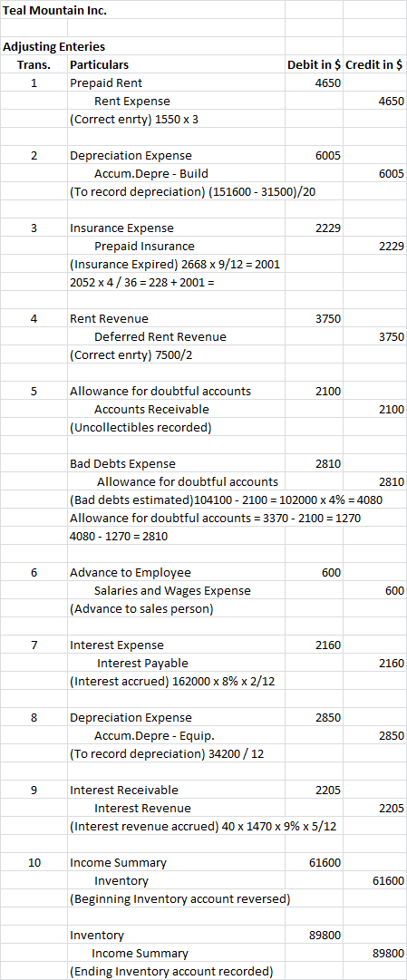407x980 pixels.
Task: Click the 'Debit in $' column header
Action: pos(314,65)
